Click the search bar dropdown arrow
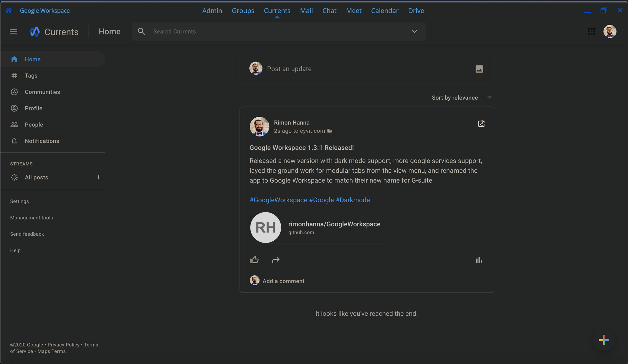The width and height of the screenshot is (628, 364). [414, 30]
